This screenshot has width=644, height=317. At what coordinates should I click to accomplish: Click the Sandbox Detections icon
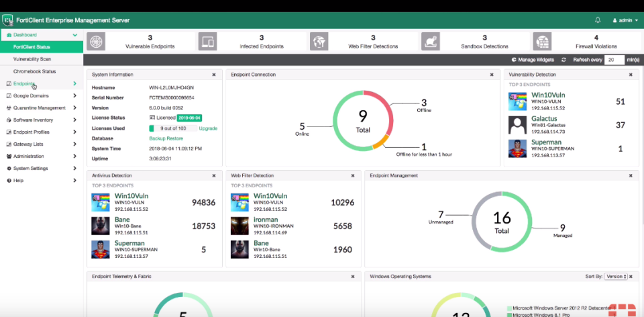click(x=431, y=41)
